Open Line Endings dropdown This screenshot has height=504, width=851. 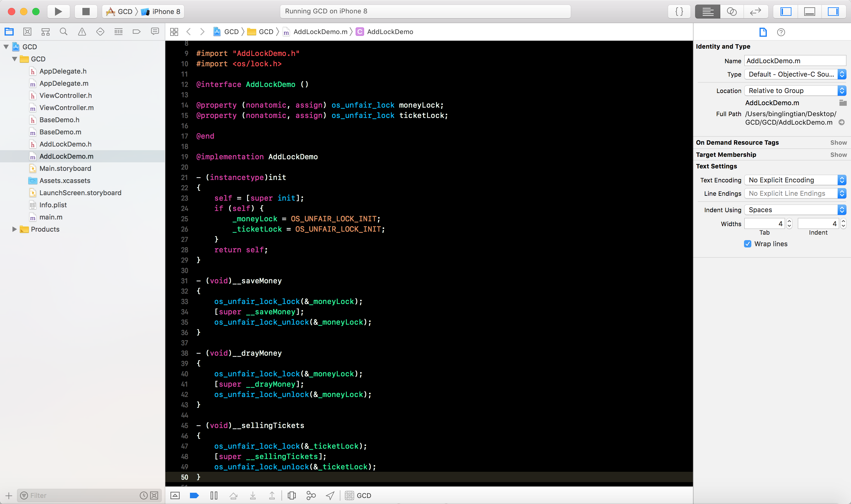click(795, 194)
